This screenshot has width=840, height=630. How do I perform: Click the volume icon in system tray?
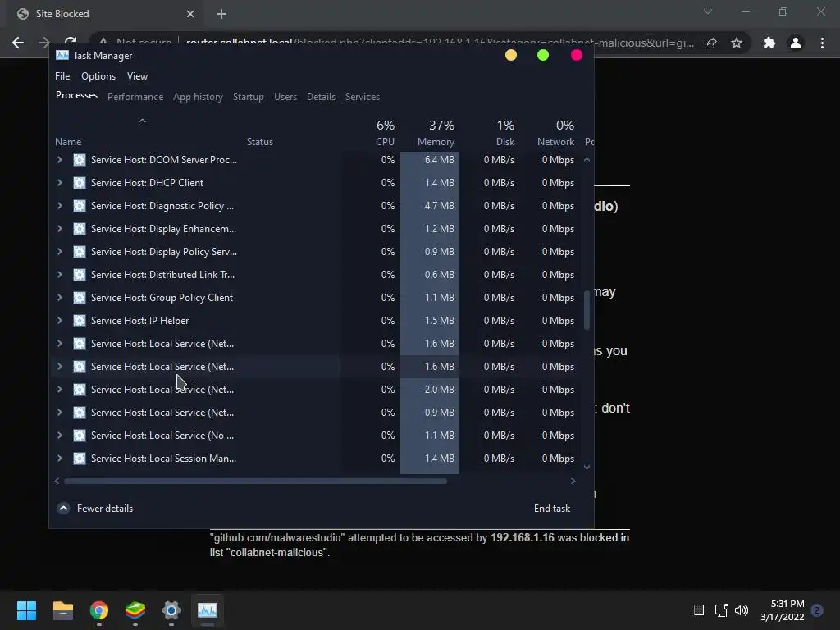[742, 610]
